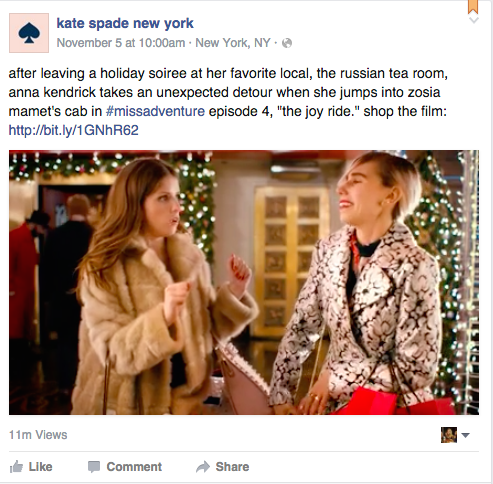The width and height of the screenshot is (493, 484).
Task: Click the thumbs-up Like icon
Action: [16, 467]
